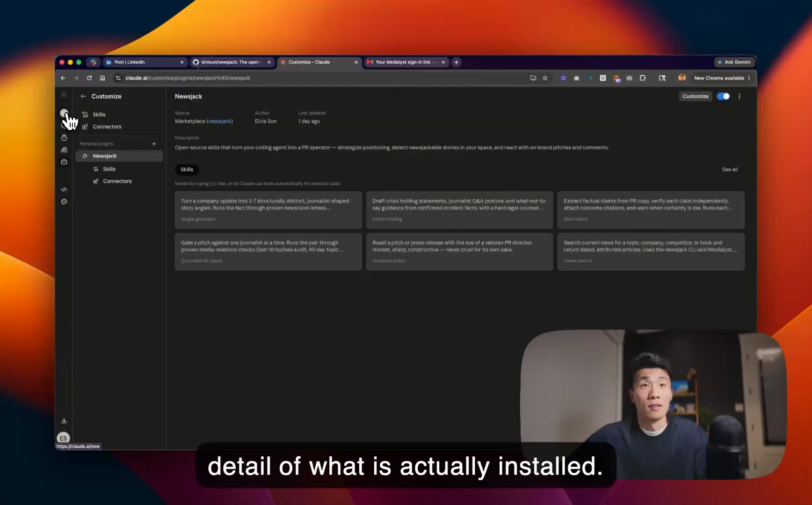Switch to the elvisun/newsjack GitHub tab
Screen dimensions: 812x505
[232, 62]
